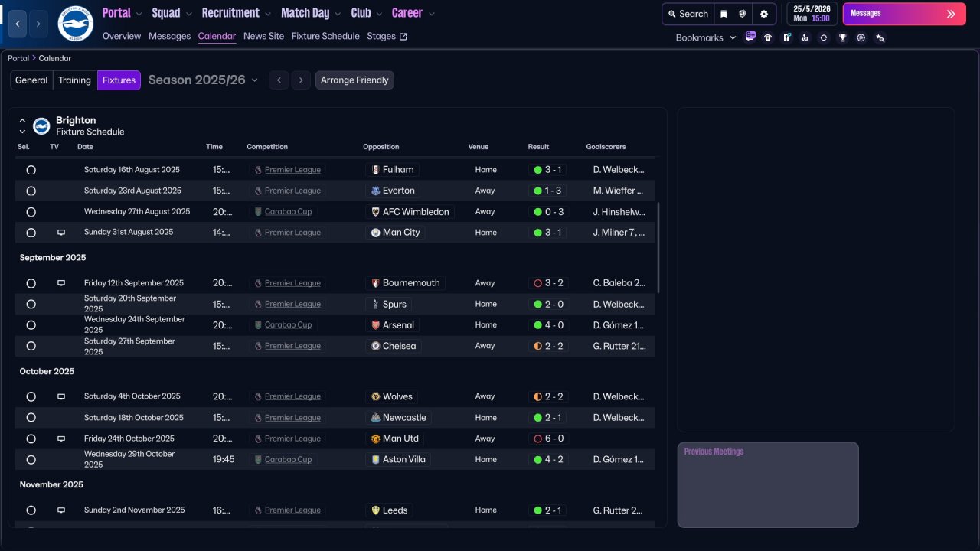Open the Premier League link for Spurs match
The height and width of the screenshot is (551, 980).
pos(292,304)
